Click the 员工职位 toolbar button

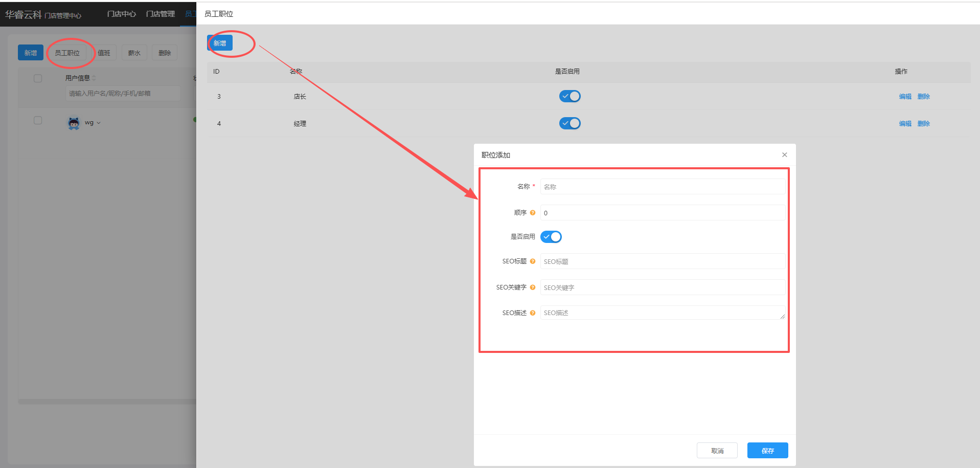[x=67, y=53]
